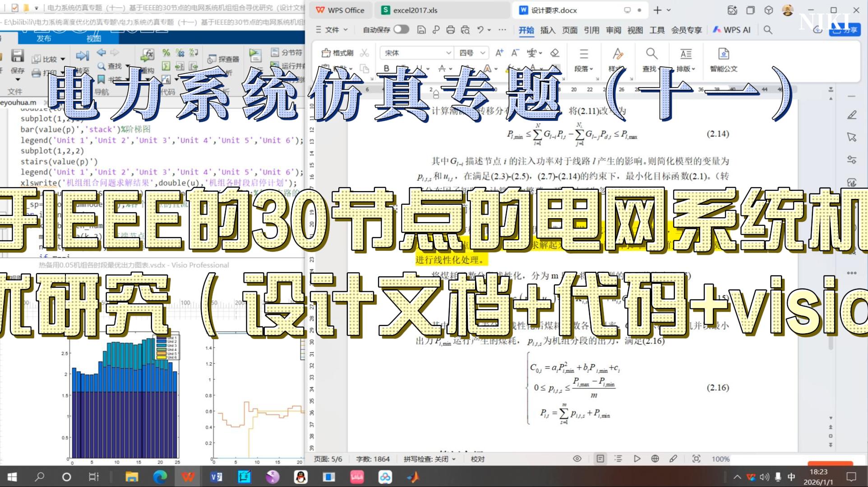Click the WPS AI button
The height and width of the screenshot is (487, 868).
point(732,30)
